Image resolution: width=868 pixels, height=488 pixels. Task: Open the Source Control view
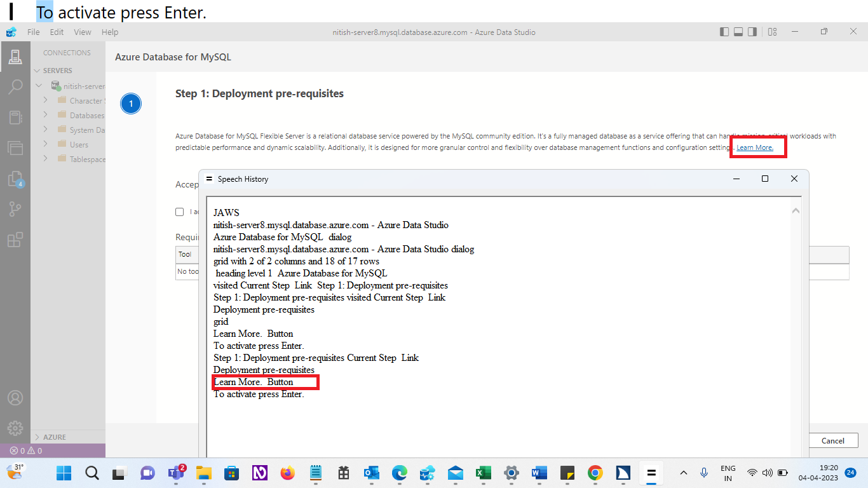point(15,208)
